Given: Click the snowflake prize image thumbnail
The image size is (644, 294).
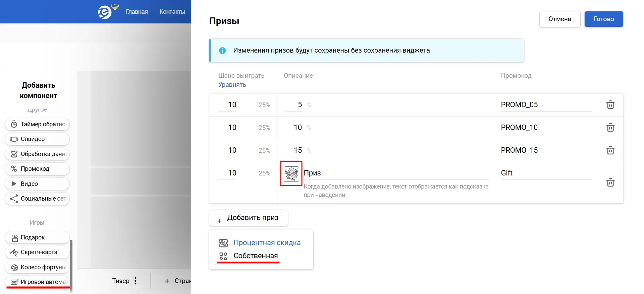Looking at the screenshot, I should 291,173.
